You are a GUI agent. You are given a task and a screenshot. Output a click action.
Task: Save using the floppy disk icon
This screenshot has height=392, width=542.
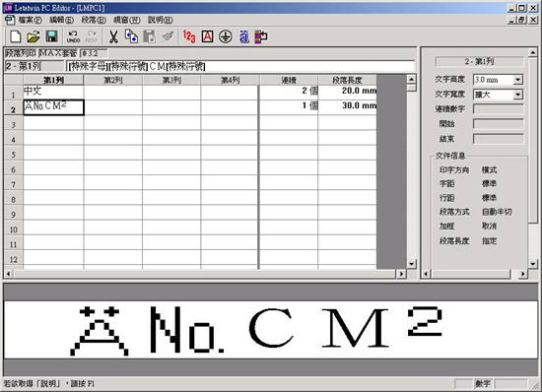tap(51, 36)
